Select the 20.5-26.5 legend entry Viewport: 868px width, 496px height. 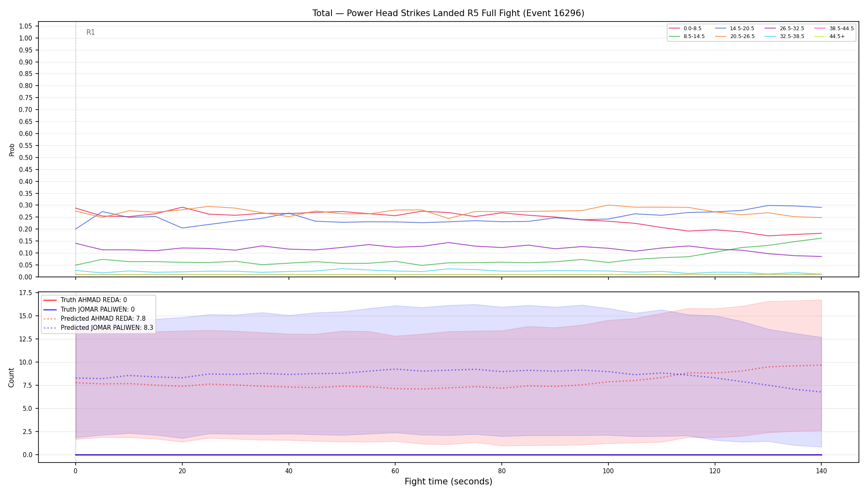point(735,36)
